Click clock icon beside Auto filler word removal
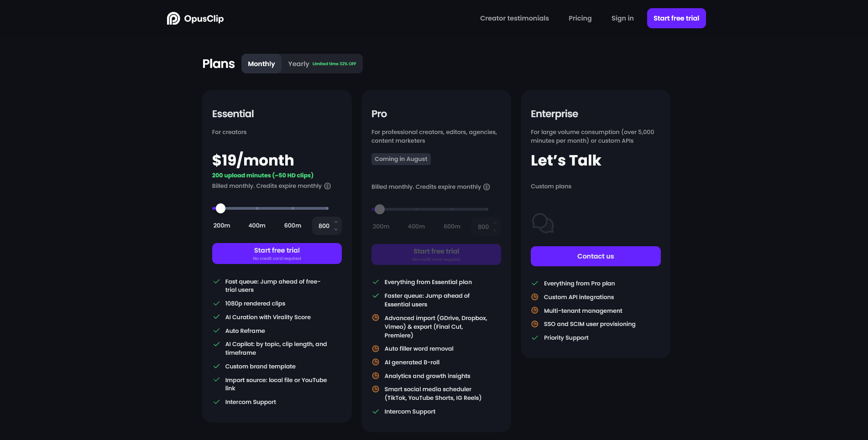The width and height of the screenshot is (868, 440). click(x=376, y=349)
